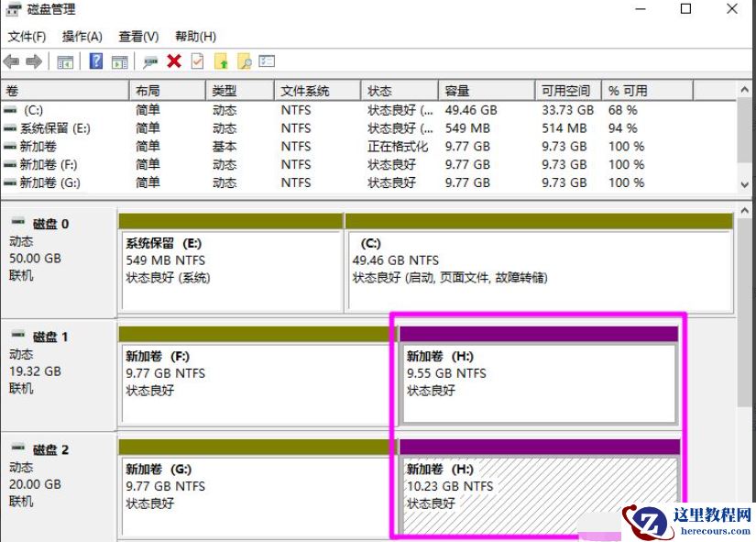This screenshot has height=542, width=756.
Task: Toggle the console tree pane icon
Action: (66, 62)
